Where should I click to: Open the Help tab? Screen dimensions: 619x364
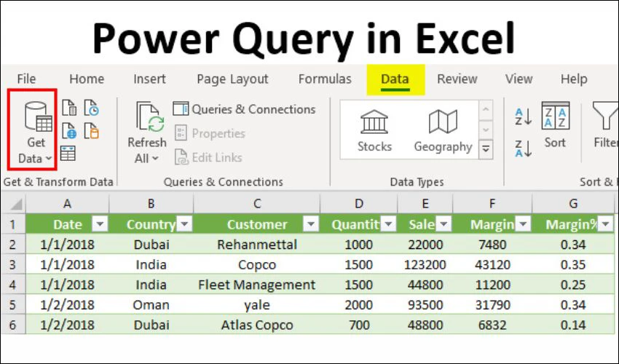(x=574, y=79)
